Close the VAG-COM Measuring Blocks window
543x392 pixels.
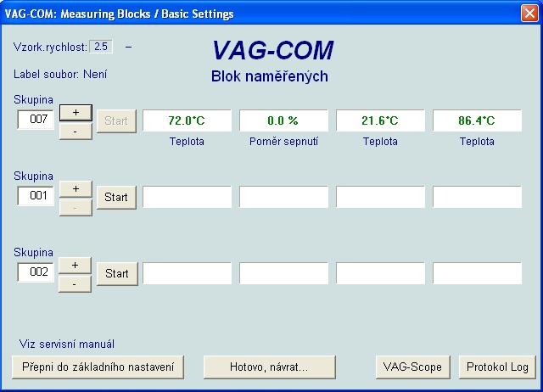pyautogui.click(x=529, y=14)
